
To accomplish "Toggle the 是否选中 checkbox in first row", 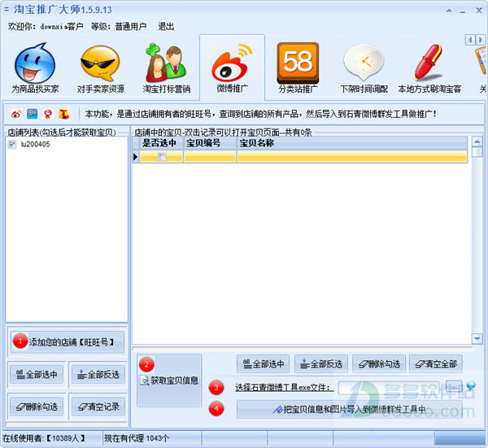I will 162,157.
